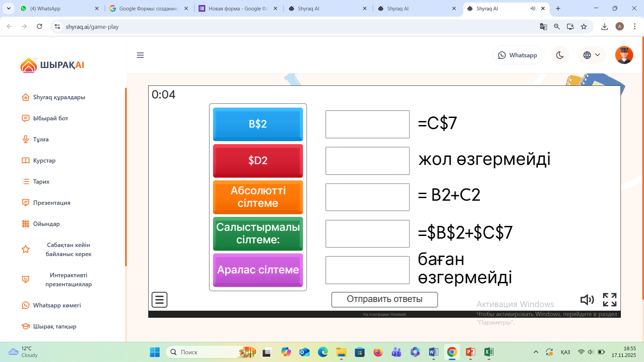Screen dimensions: 644x362
Task: Show hidden system tray icons
Action: click(536, 352)
